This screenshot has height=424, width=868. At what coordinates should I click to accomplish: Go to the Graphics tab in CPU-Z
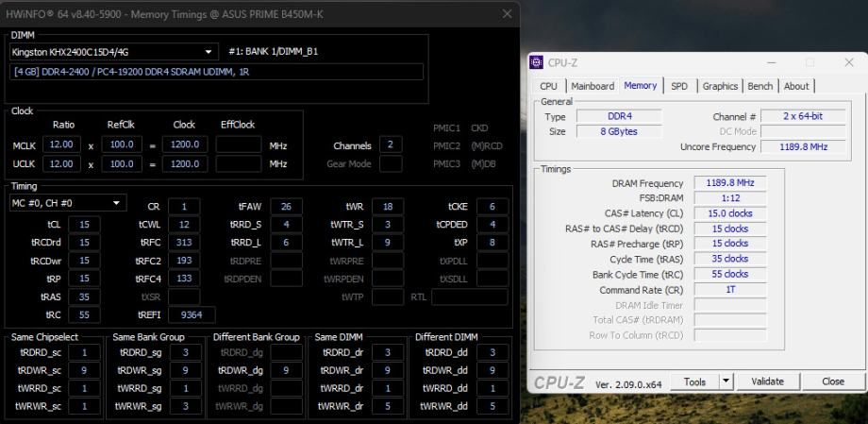(x=720, y=86)
